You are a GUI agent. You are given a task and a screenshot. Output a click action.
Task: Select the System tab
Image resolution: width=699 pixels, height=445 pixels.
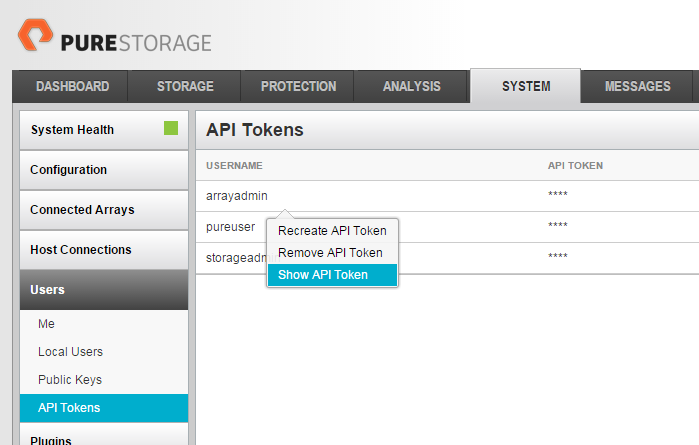click(x=526, y=86)
